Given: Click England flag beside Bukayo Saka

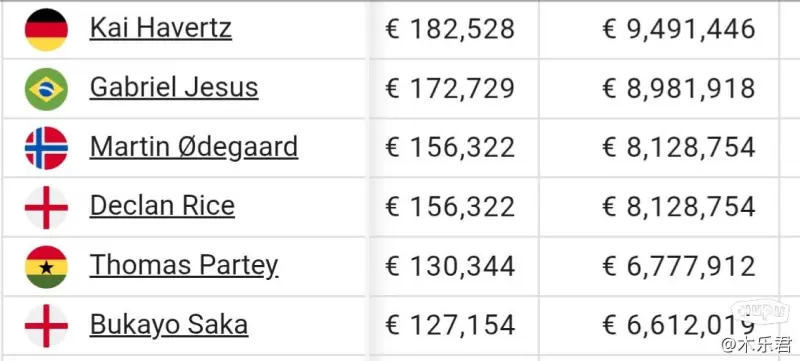Looking at the screenshot, I should tap(46, 326).
